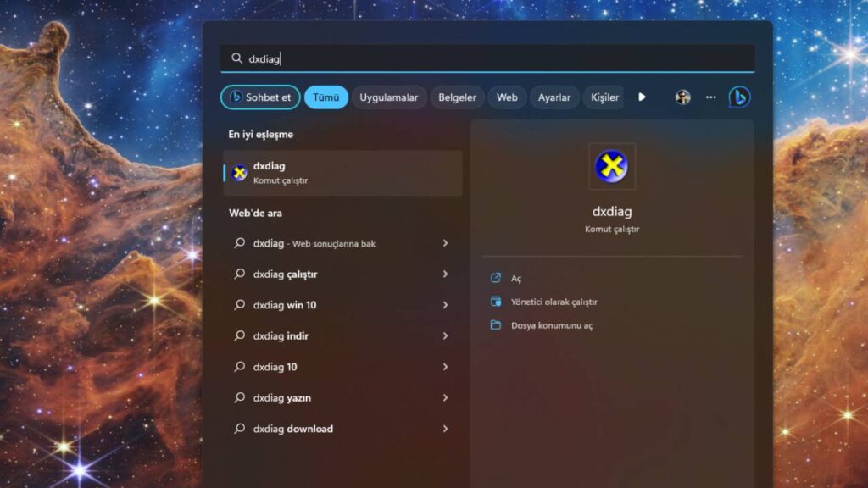
Task: Click the search icon beside 'dxdiag indir'
Action: click(239, 336)
